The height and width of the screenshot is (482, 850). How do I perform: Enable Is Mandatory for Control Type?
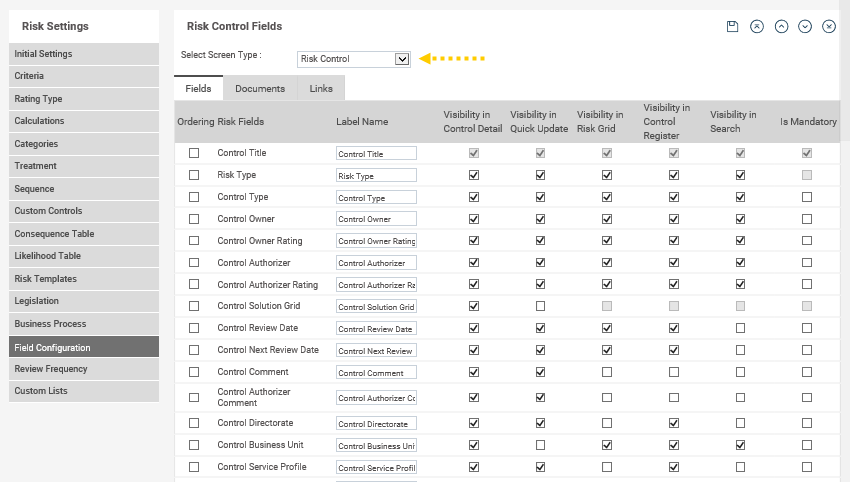point(807,197)
